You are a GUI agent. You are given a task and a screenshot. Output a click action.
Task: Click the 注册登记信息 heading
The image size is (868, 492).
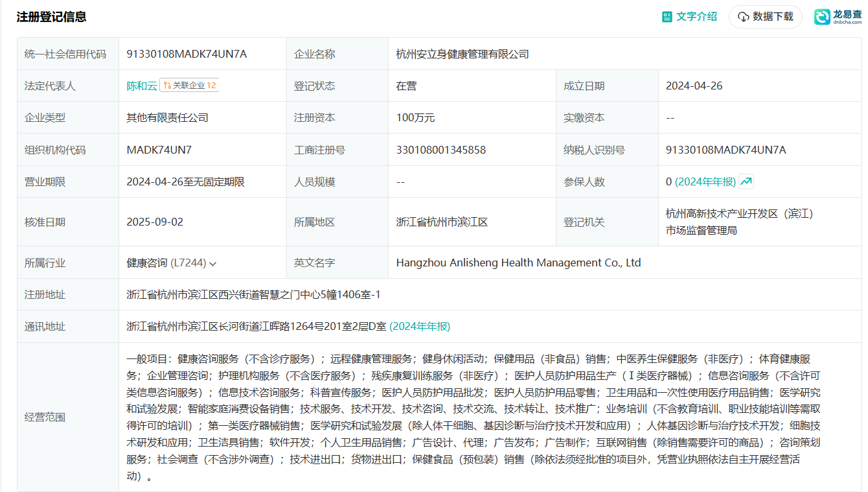tap(52, 17)
